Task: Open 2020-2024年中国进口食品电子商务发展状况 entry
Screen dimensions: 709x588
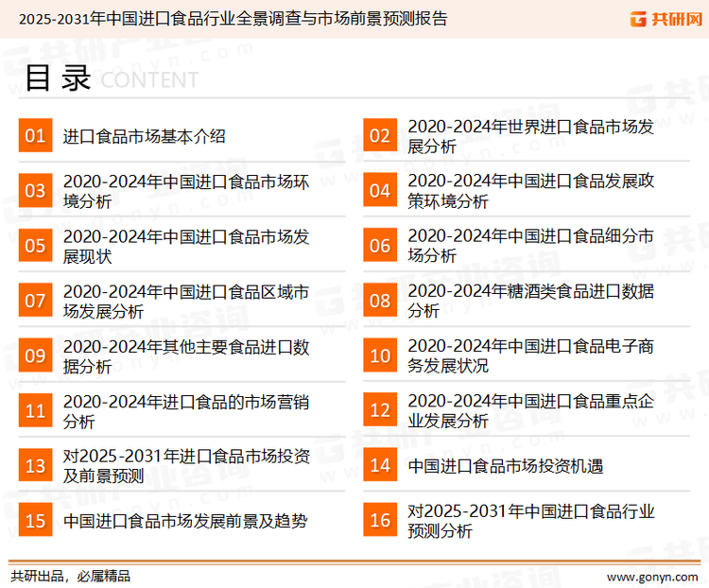Action: pos(529,355)
